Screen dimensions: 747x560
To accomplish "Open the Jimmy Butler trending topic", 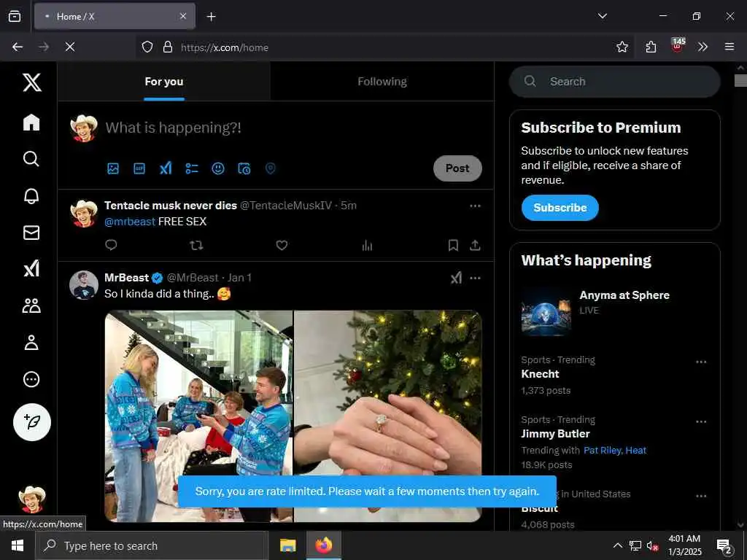I will pyautogui.click(x=555, y=434).
